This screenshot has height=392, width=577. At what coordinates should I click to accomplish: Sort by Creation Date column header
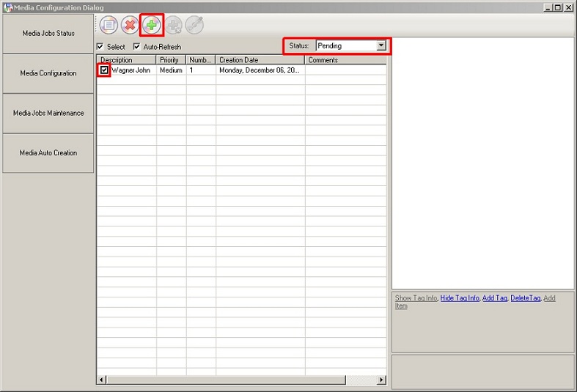pyautogui.click(x=260, y=60)
